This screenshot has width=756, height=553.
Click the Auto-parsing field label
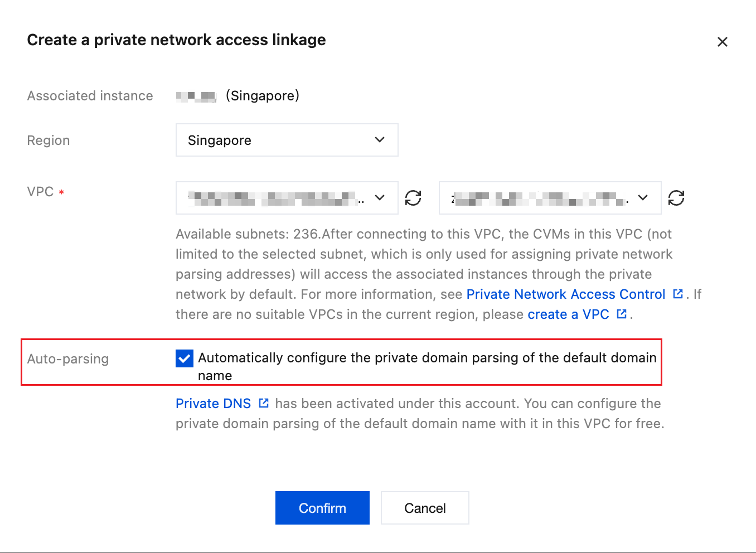pos(68,359)
